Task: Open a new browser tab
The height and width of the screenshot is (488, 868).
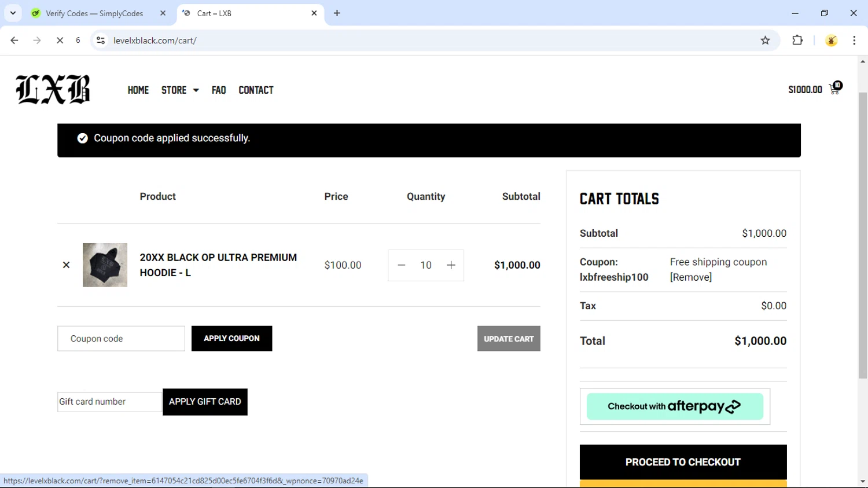Action: [337, 13]
